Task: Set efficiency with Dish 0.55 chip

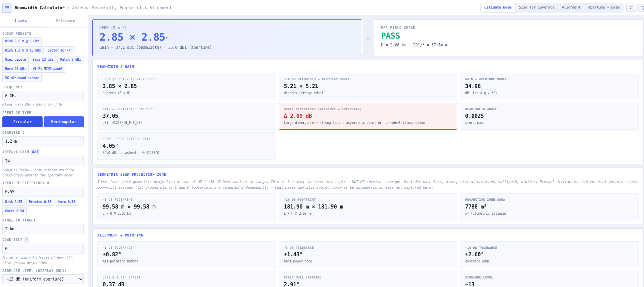Action: pyautogui.click(x=14, y=202)
